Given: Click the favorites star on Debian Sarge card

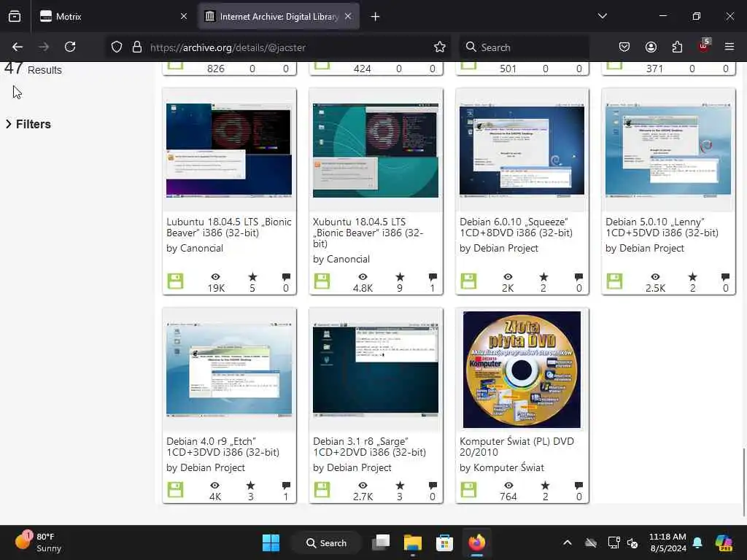Looking at the screenshot, I should (x=400, y=485).
